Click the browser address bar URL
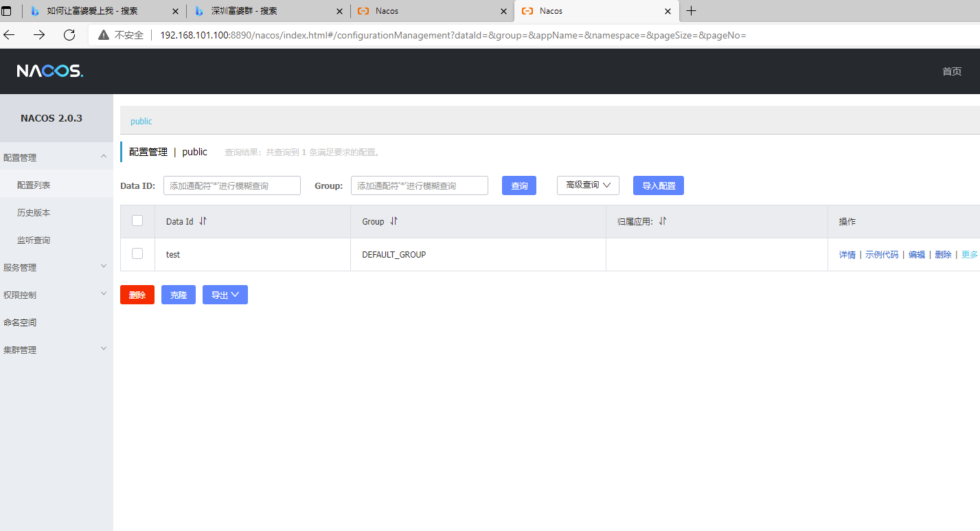 tap(453, 35)
